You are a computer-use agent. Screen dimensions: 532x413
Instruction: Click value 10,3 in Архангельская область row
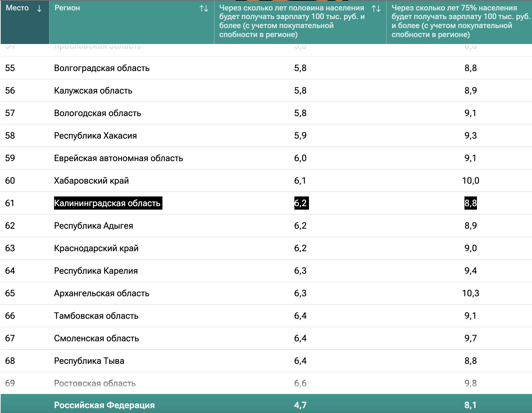tap(471, 293)
